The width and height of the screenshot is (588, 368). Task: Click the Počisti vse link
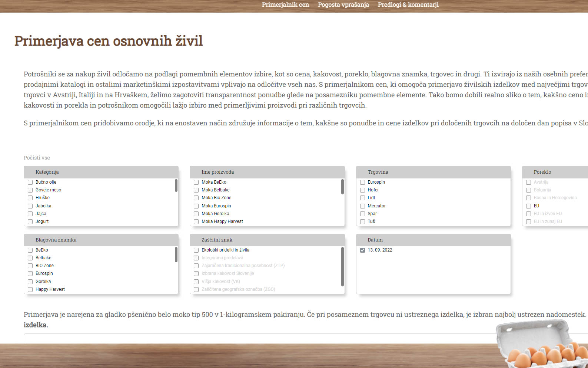tap(37, 158)
